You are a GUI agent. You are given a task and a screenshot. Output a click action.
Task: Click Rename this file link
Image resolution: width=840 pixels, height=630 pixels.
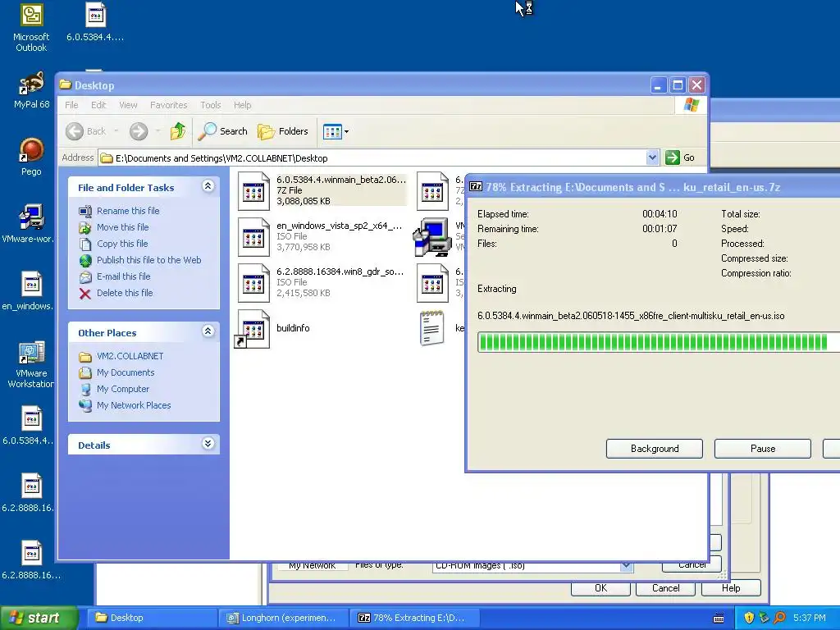(128, 211)
